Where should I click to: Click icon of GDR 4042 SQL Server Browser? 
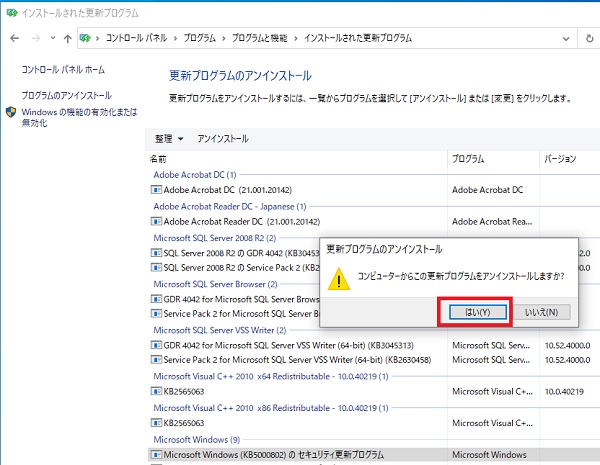pyautogui.click(x=156, y=299)
